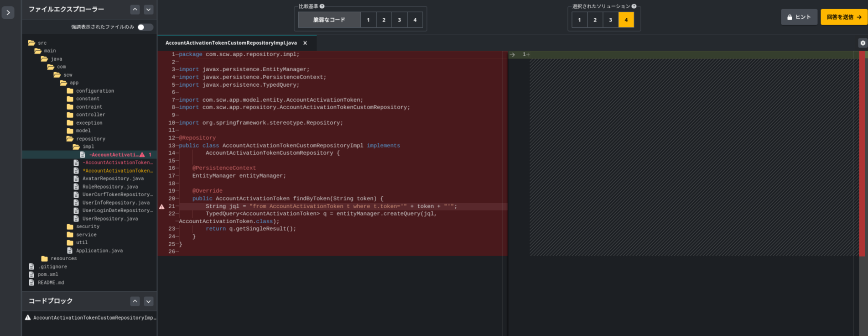Expand the controller folder
This screenshot has height=336, width=868.
coord(86,115)
